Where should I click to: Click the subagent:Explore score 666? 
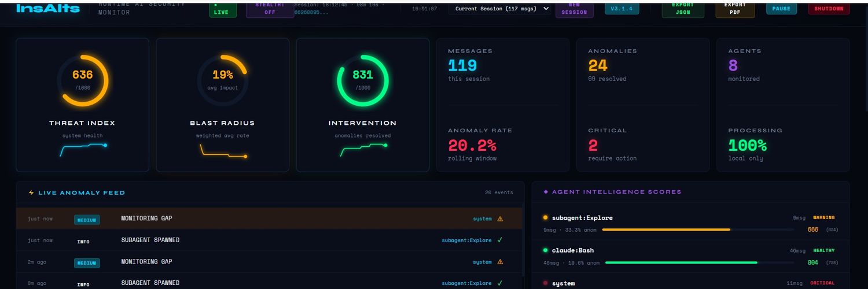tap(813, 229)
